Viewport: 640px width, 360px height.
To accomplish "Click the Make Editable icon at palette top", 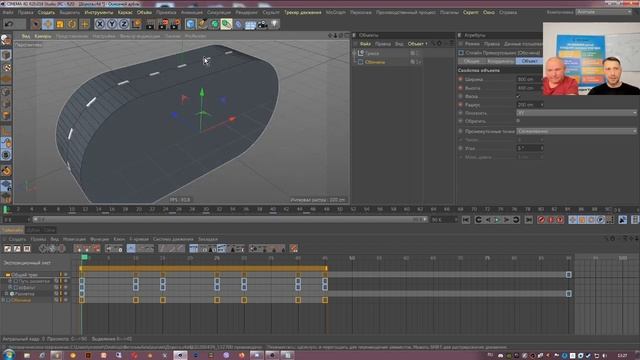I will tap(6, 40).
